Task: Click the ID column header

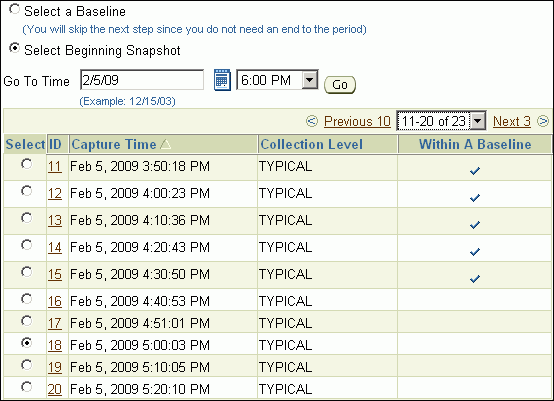Action: click(55, 144)
